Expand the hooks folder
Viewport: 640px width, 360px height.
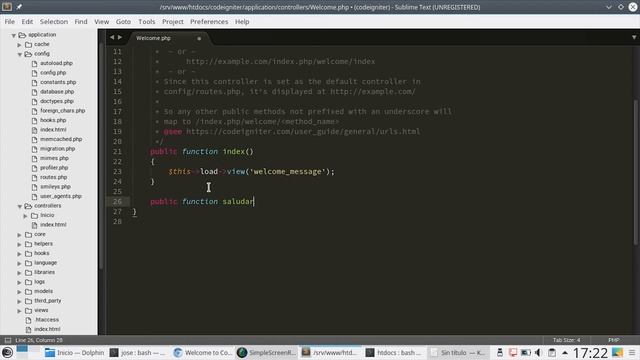pos(20,254)
